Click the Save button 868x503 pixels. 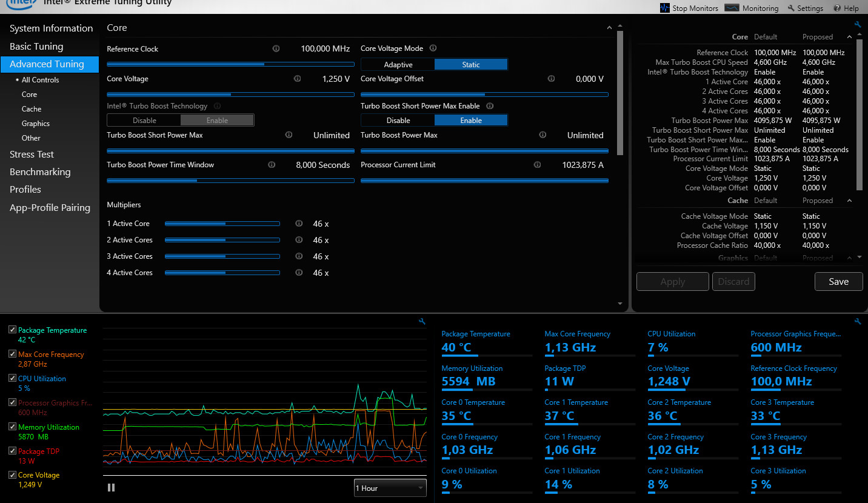(x=838, y=281)
